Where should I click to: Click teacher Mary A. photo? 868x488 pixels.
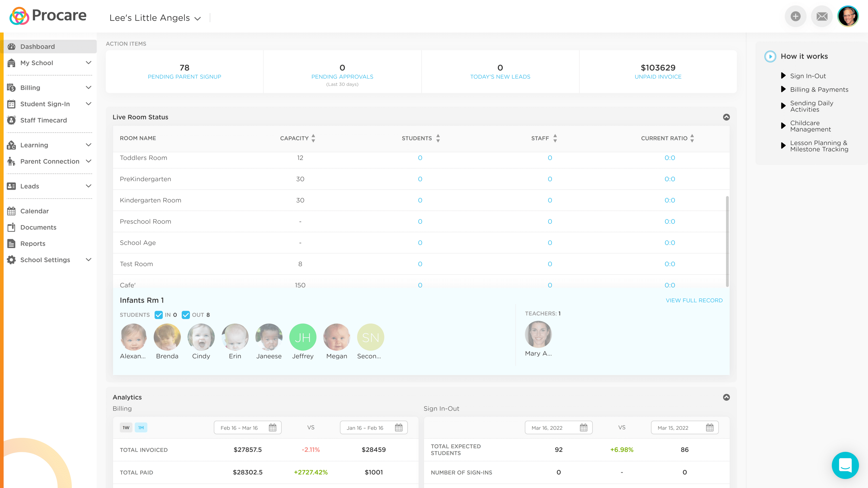point(538,334)
